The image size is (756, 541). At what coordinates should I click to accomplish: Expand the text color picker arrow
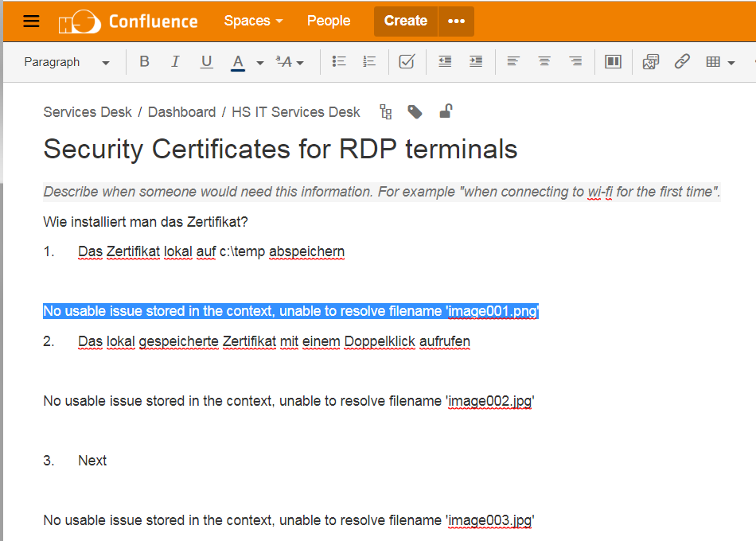click(260, 63)
